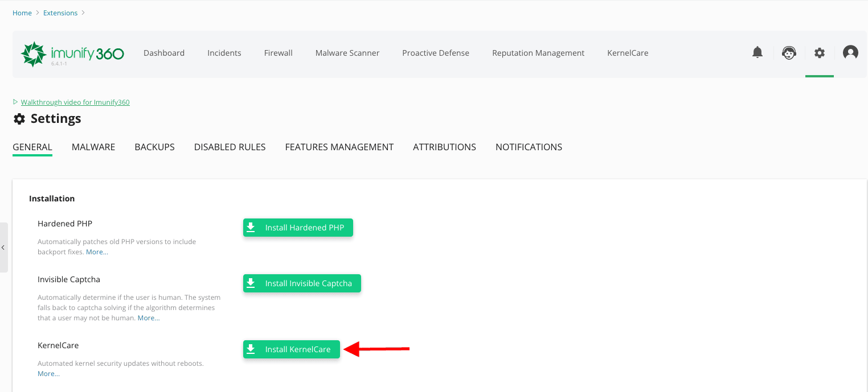Click the play icon beside walkthrough video link
This screenshot has height=392, width=868.
tap(16, 102)
